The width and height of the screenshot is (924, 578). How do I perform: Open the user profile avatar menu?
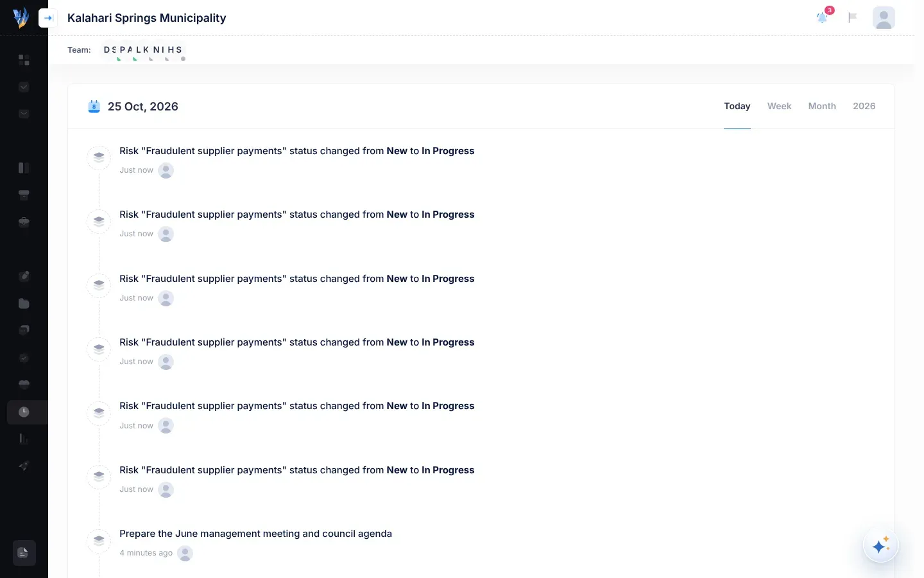pos(884,17)
